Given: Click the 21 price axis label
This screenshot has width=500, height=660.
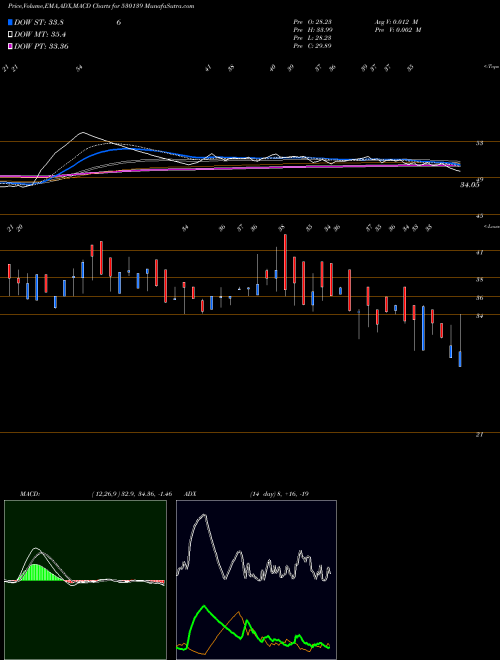Looking at the screenshot, I should (479, 435).
